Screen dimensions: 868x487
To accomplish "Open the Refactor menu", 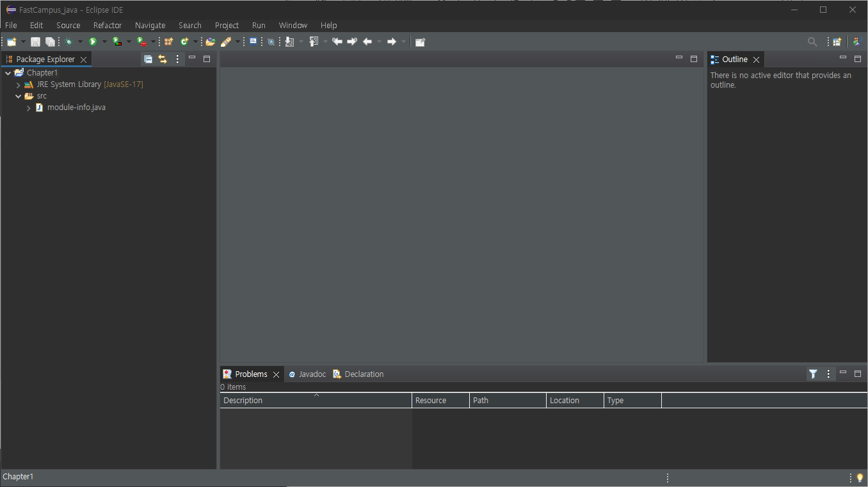I will tap(108, 26).
